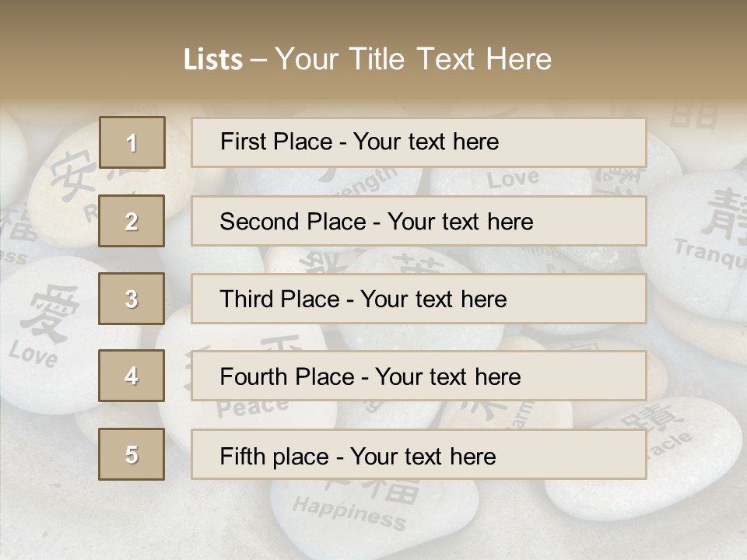
Task: Select the 'Fourth Place - Your text here' box
Action: (419, 376)
